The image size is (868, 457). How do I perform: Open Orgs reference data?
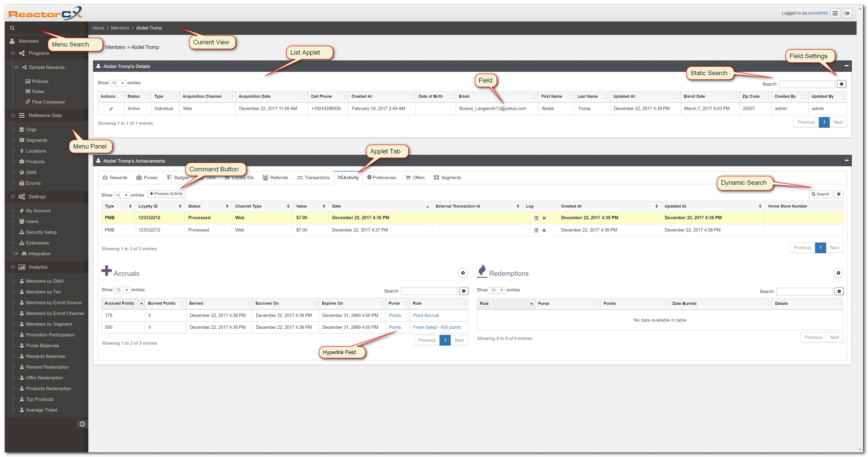pyautogui.click(x=28, y=130)
